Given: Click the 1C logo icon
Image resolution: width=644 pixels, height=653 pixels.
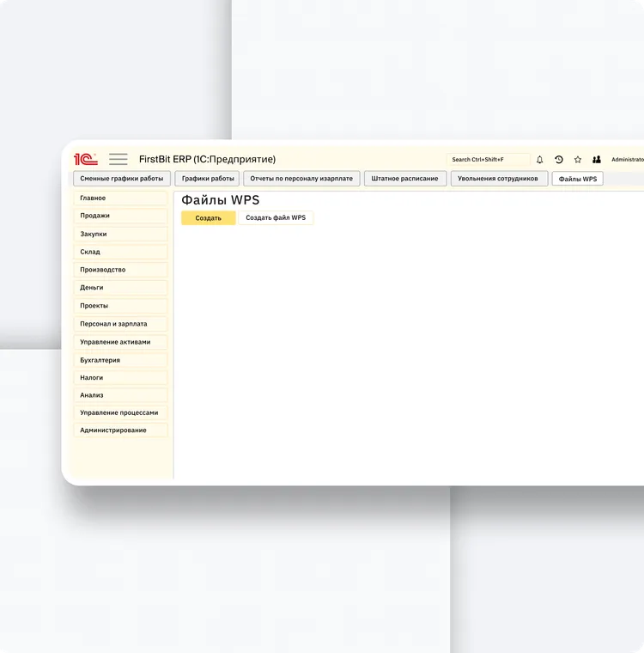Looking at the screenshot, I should (85, 159).
